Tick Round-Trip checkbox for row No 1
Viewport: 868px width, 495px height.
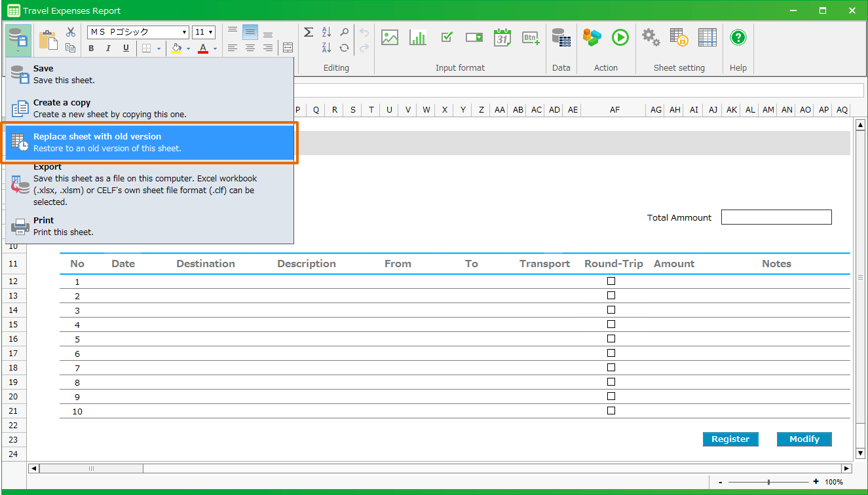(611, 281)
